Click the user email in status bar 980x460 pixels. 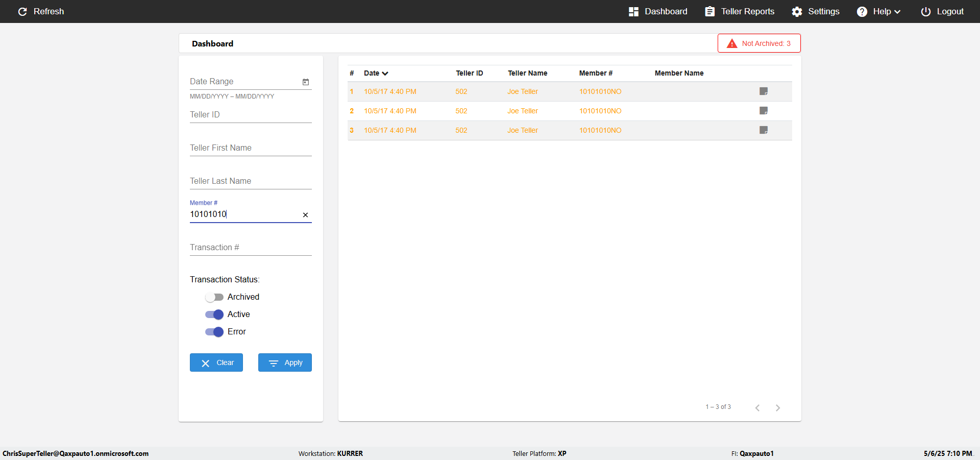[x=76, y=453]
